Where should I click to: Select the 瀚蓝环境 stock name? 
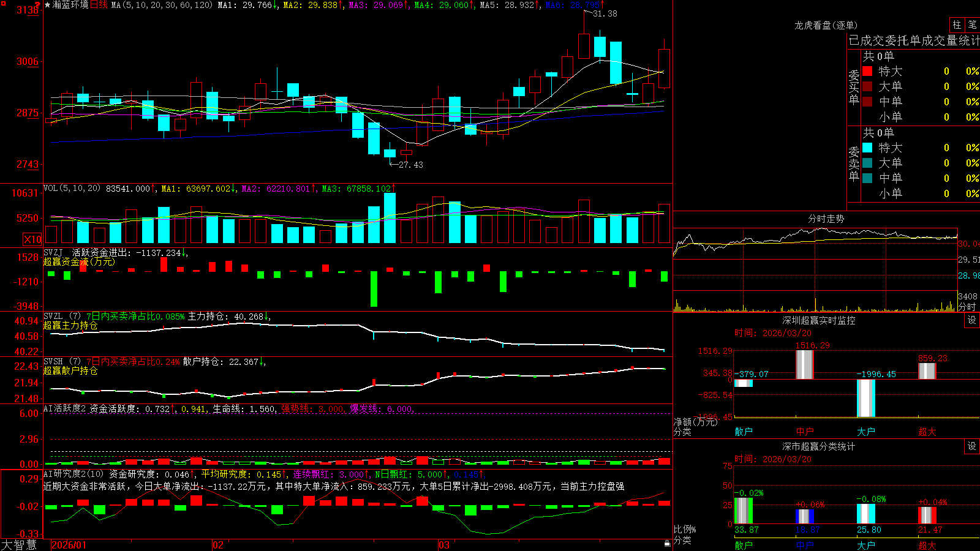pyautogui.click(x=70, y=5)
